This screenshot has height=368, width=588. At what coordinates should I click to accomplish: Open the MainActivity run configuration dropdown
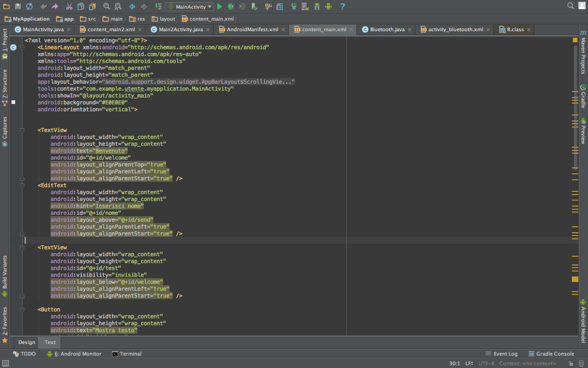[x=189, y=7]
